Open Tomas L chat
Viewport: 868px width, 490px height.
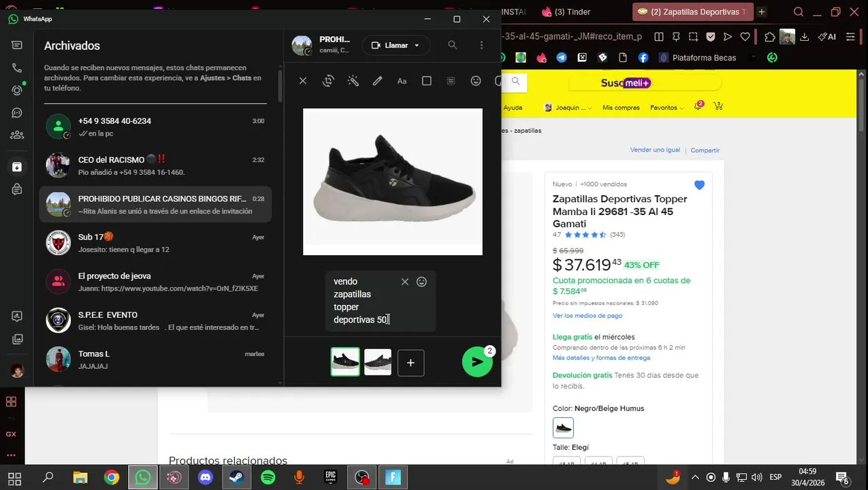click(x=155, y=359)
